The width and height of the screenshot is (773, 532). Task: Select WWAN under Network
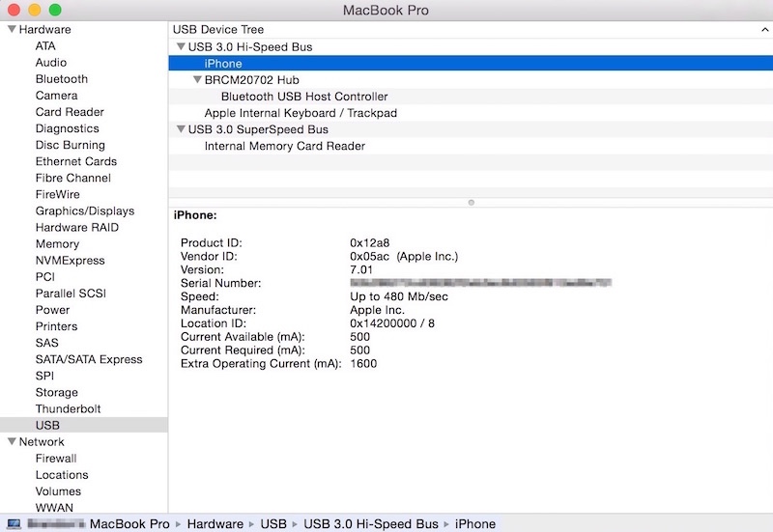(x=54, y=507)
